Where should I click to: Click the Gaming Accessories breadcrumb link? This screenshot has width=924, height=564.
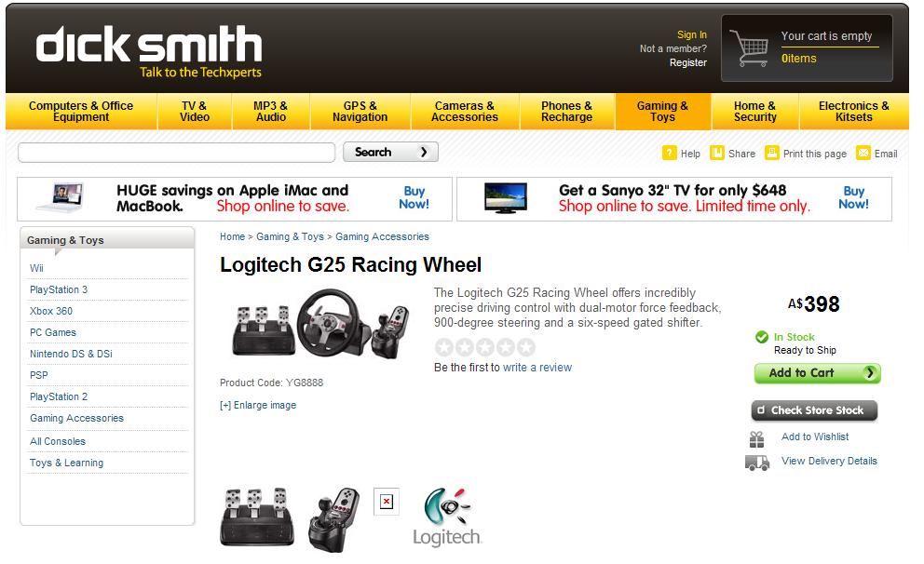383,236
